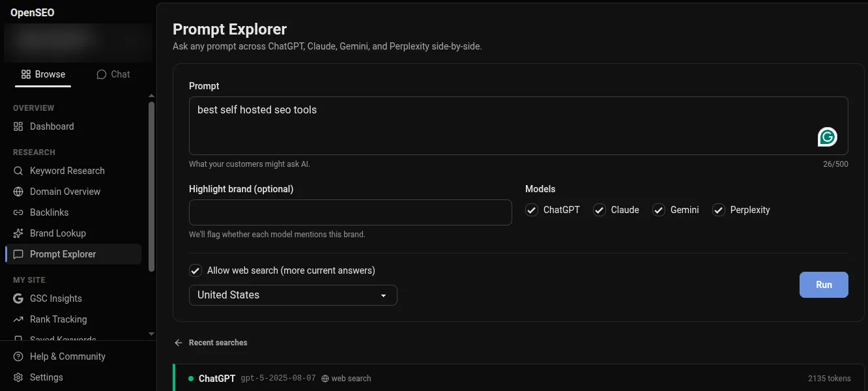Click the Keyword Research magnifier icon
The image size is (868, 391).
(18, 171)
